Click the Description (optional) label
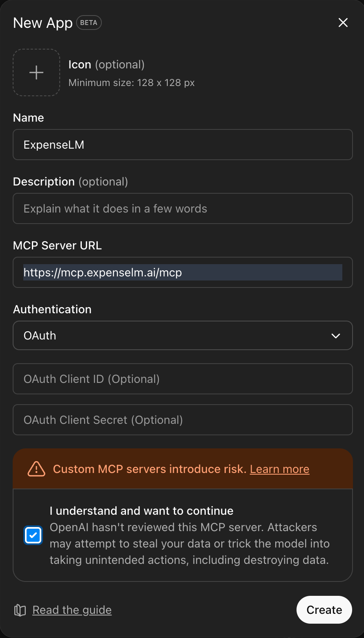Viewport: 364px width, 638px height. 70,181
